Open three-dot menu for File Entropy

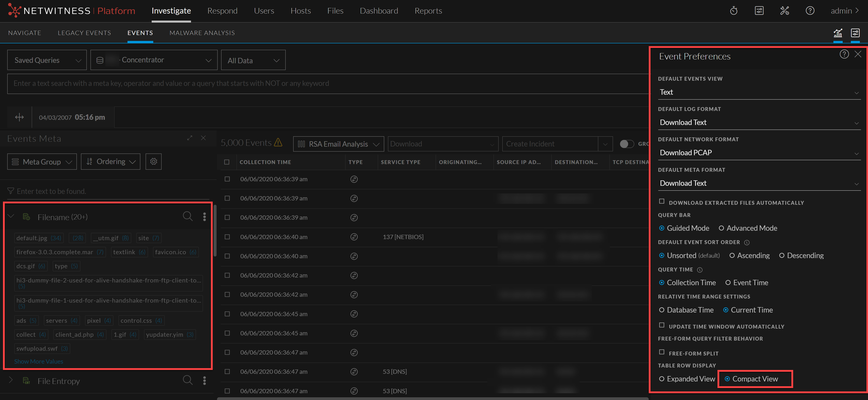click(204, 381)
